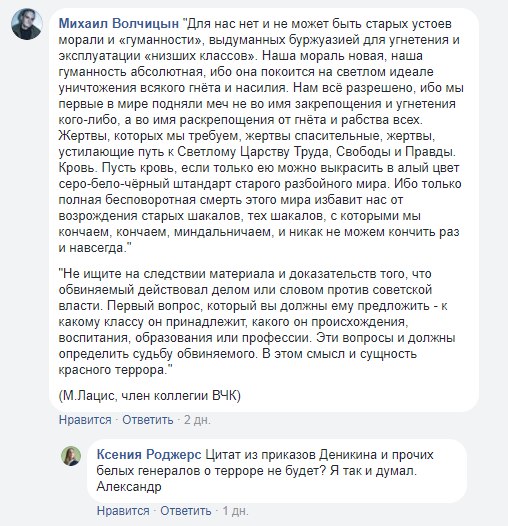Click the phrase 'Светлому Царству Труда'
This screenshot has height=526, width=508.
pyautogui.click(x=253, y=152)
